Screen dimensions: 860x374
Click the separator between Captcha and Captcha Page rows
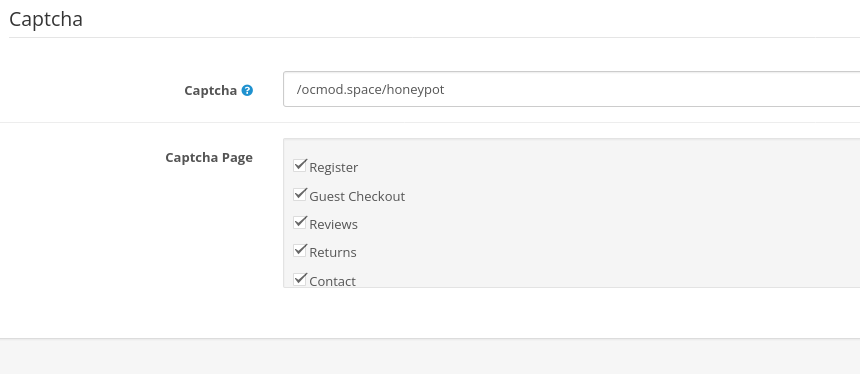430,122
